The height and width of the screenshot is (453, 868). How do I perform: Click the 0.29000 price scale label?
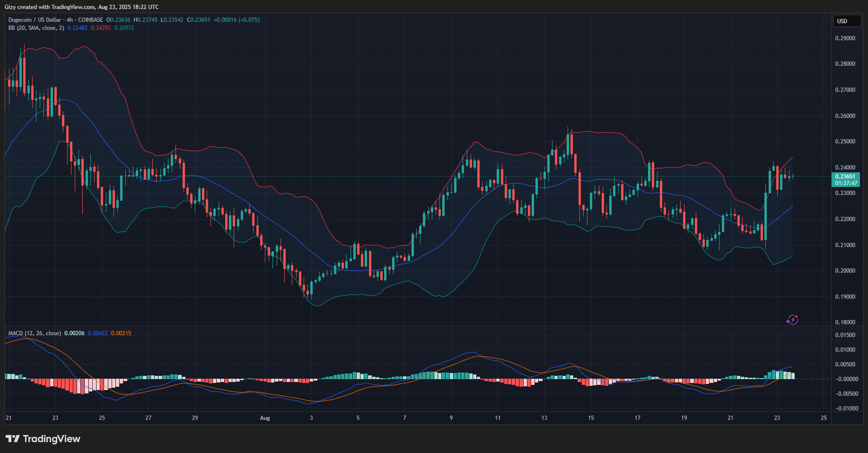845,38
